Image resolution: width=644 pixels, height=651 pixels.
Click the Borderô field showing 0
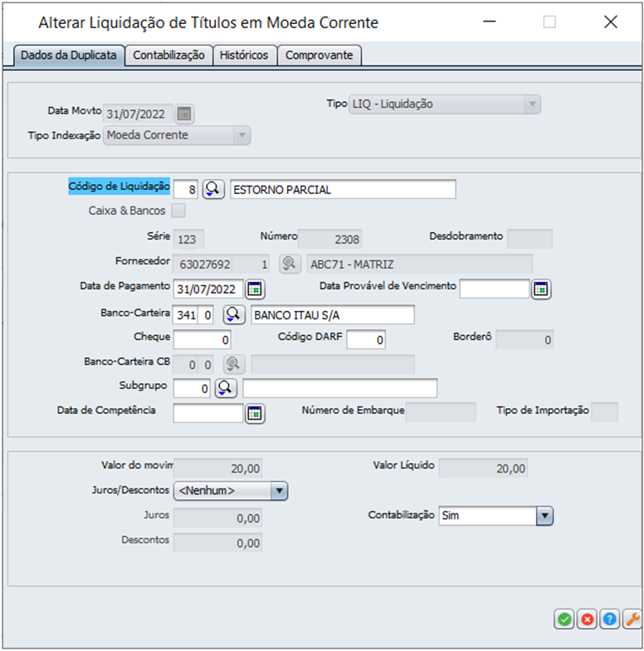click(x=524, y=340)
